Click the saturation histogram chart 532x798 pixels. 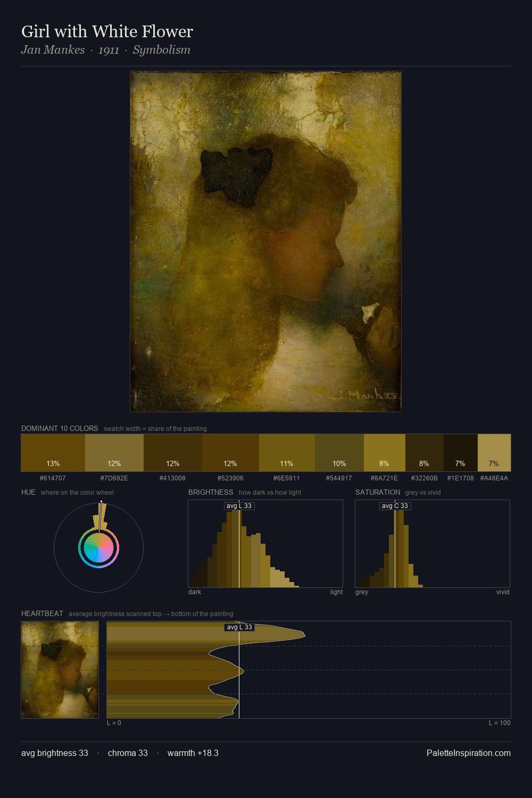(433, 544)
